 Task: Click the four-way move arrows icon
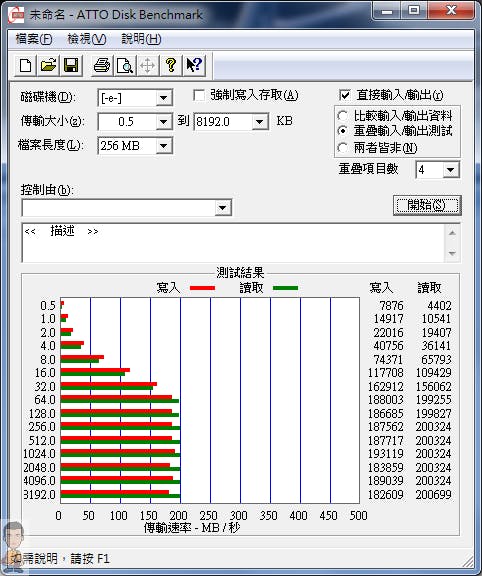point(148,66)
